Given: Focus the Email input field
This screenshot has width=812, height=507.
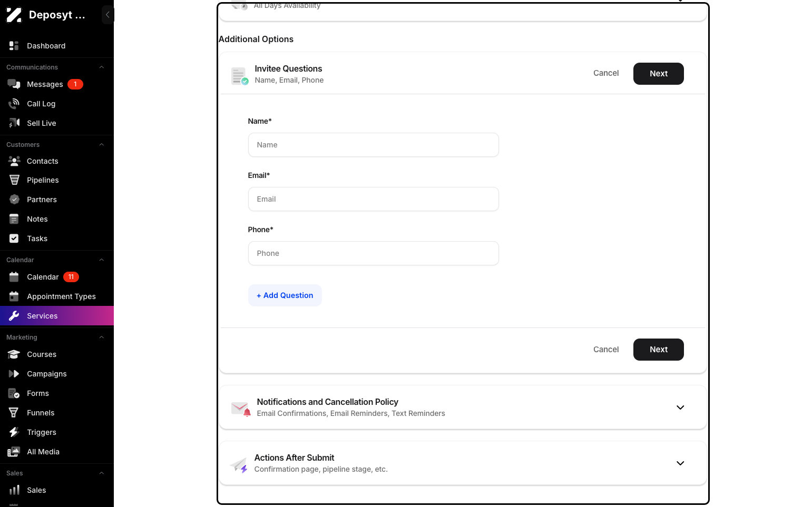Looking at the screenshot, I should pos(373,199).
